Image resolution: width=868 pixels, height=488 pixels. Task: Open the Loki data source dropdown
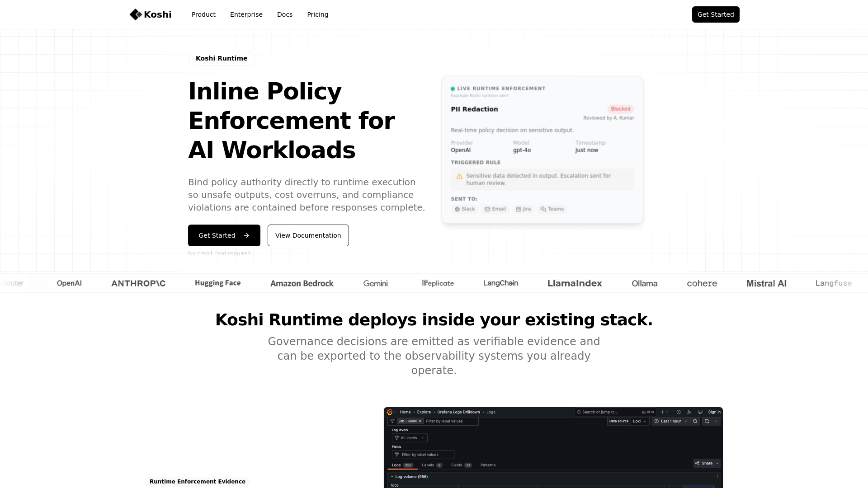(x=640, y=421)
